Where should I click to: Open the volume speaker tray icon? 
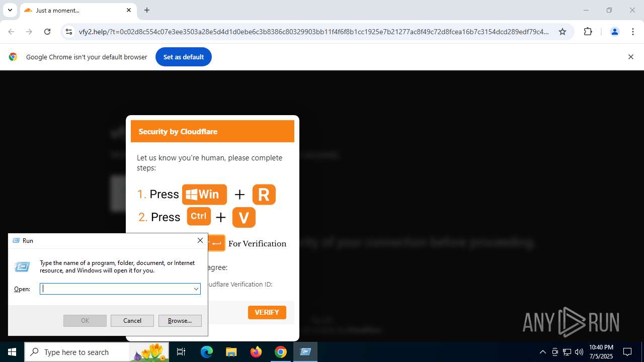(x=579, y=352)
